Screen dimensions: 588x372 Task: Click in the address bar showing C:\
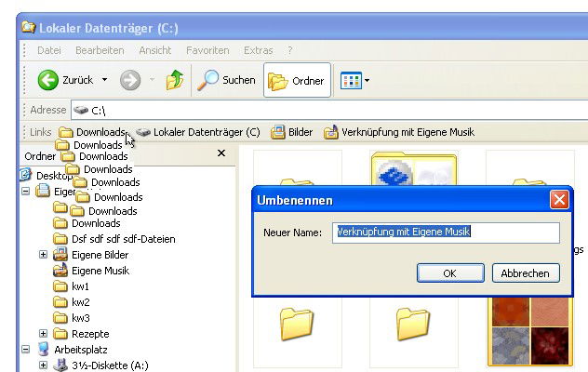[330, 111]
